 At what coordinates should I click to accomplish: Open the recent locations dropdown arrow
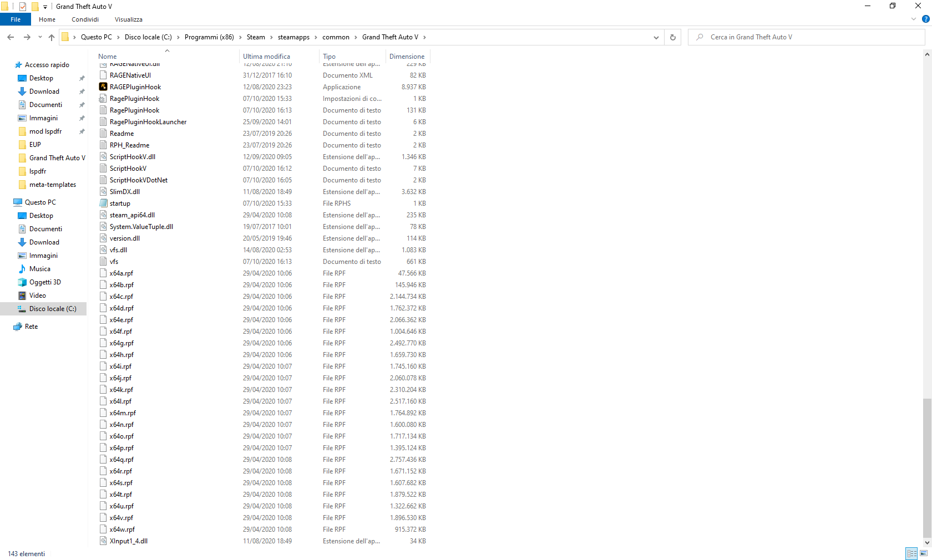point(40,37)
